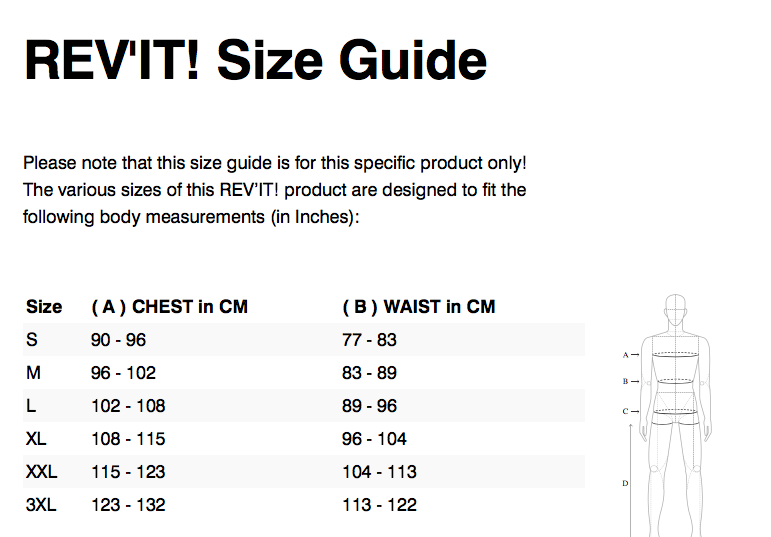The image size is (771, 537).
Task: Click the C marker on the body diagram
Action: pyautogui.click(x=625, y=411)
